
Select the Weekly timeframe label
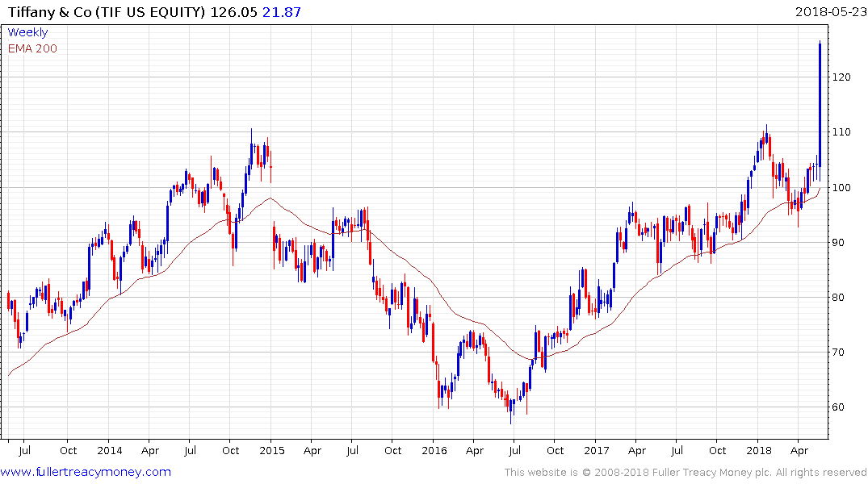point(27,32)
